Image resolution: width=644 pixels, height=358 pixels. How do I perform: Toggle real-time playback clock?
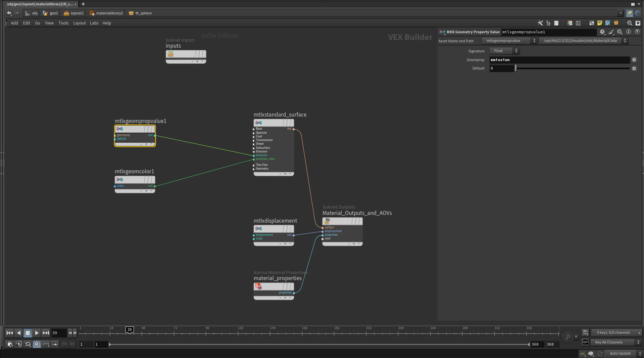(x=37, y=344)
